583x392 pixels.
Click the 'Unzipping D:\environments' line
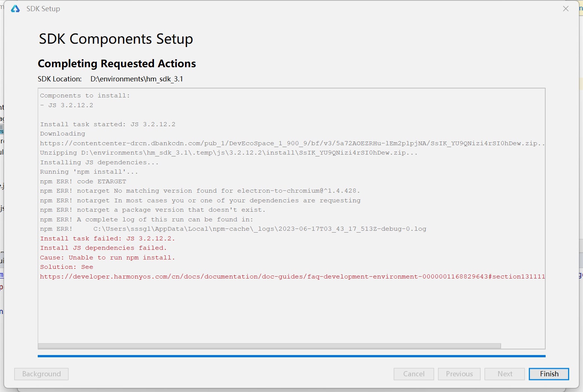click(229, 153)
